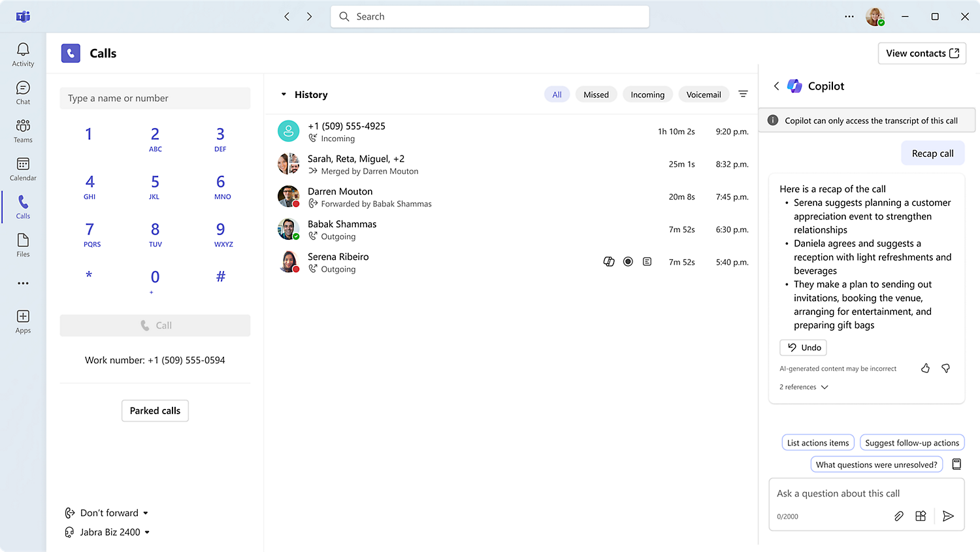
Task: Click the Recap call prompt bubble
Action: click(932, 153)
